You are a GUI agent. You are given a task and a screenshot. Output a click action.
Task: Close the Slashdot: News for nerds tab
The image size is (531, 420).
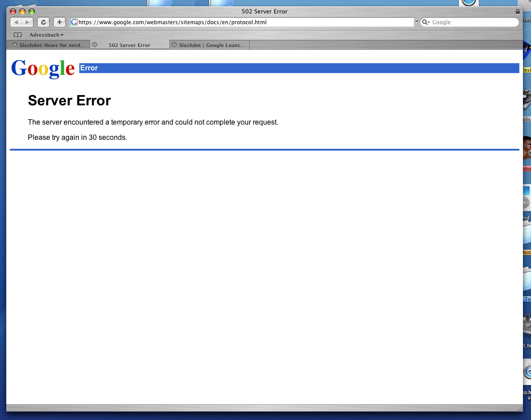[x=14, y=45]
